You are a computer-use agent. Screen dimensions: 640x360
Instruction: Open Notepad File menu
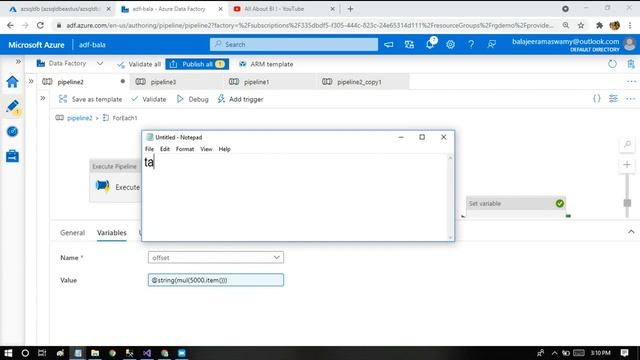click(x=149, y=149)
